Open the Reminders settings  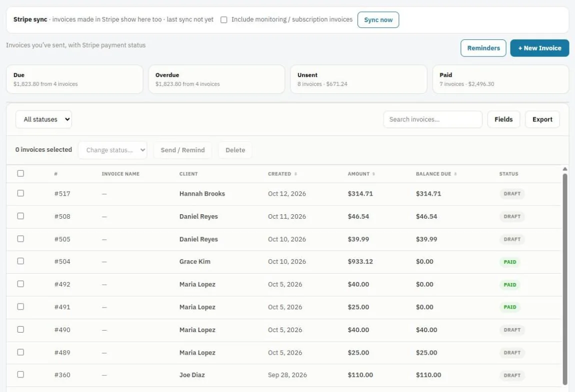(x=483, y=48)
